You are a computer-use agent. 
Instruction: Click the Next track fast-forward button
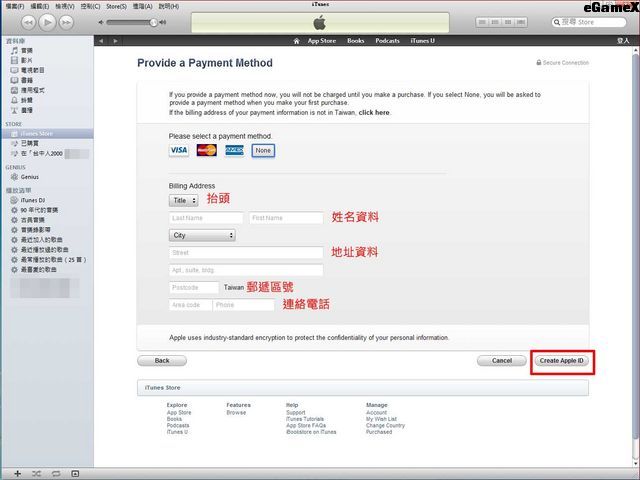coord(66,22)
